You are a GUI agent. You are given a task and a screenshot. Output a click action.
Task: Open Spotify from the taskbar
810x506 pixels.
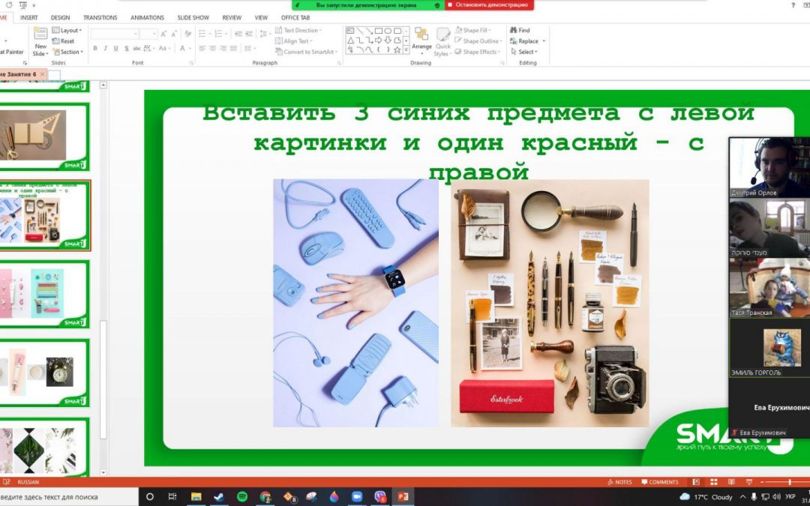point(242,497)
